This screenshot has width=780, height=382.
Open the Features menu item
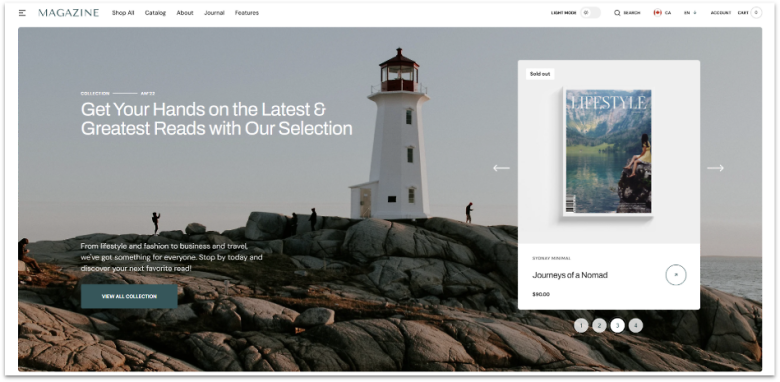(x=247, y=13)
